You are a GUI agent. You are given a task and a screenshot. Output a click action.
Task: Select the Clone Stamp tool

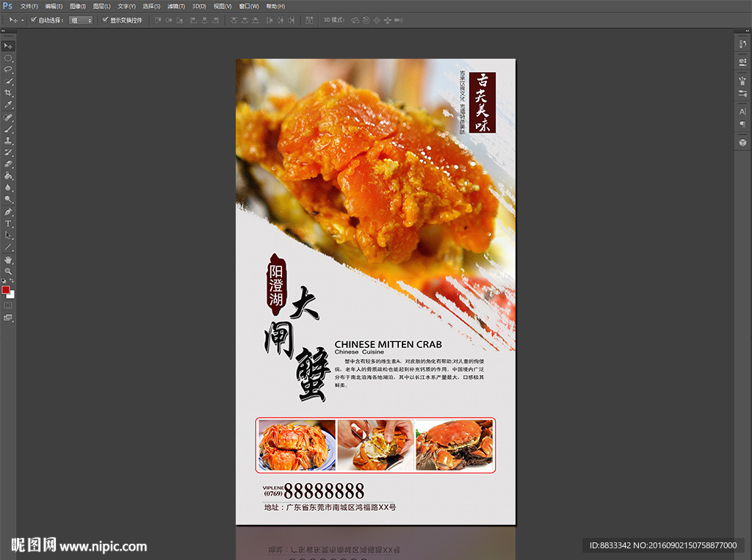pyautogui.click(x=8, y=140)
